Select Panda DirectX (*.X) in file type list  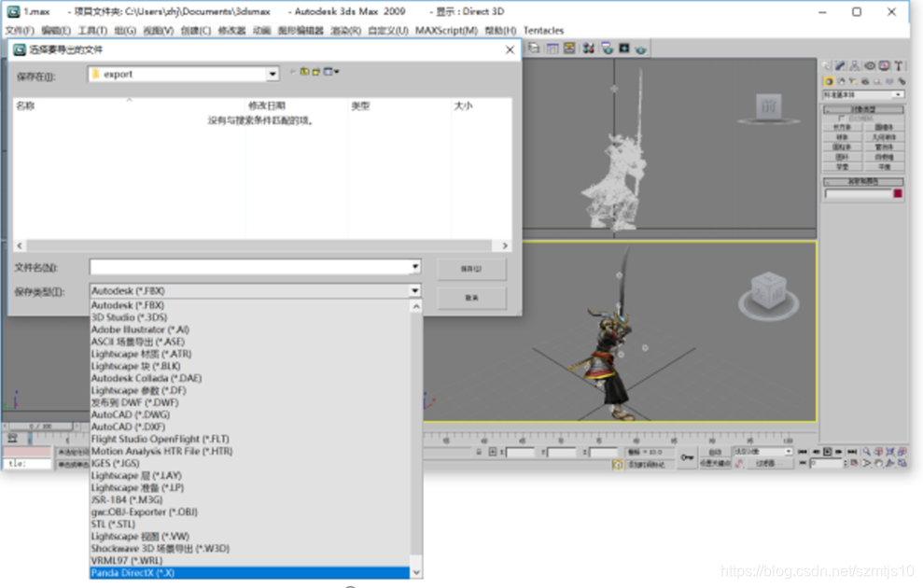(249, 573)
